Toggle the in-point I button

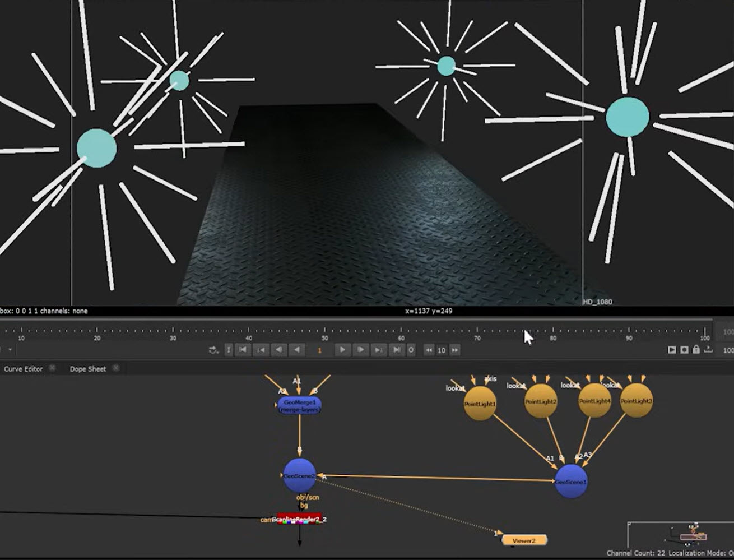pos(229,350)
